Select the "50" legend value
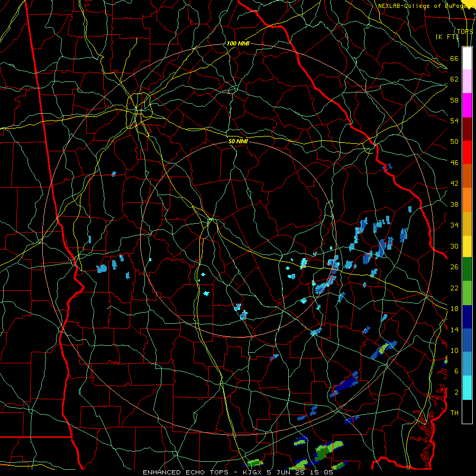This screenshot has width=476, height=476. (x=454, y=142)
